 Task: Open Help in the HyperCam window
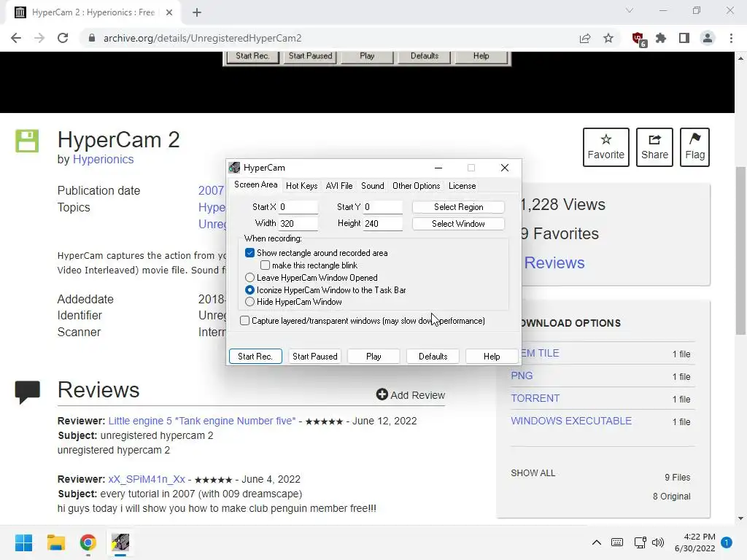(x=492, y=356)
